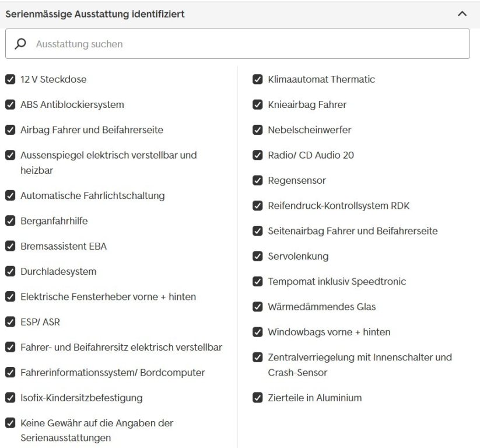Uncheck Tempomat inklusiv Speedtronic
The width and height of the screenshot is (480, 448).
tap(257, 281)
